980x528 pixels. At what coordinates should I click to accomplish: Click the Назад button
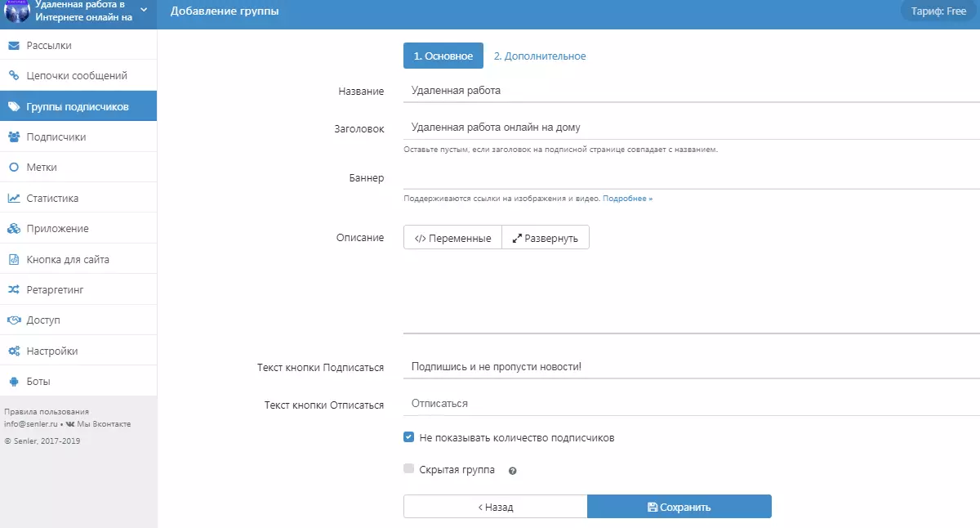click(x=495, y=507)
